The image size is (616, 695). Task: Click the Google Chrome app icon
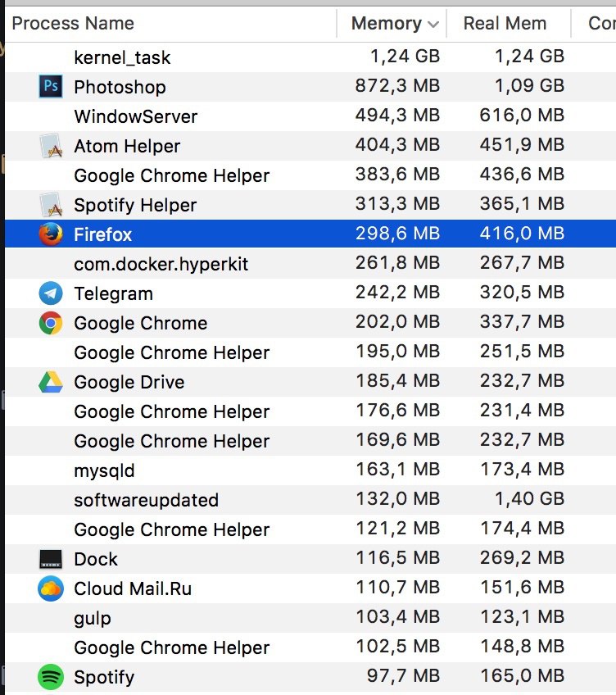[x=51, y=323]
